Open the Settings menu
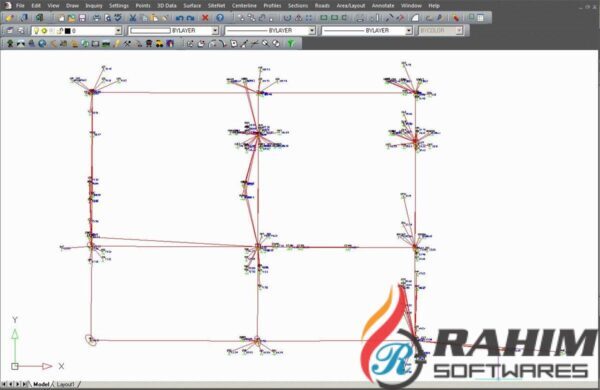This screenshot has width=600, height=390. pyautogui.click(x=119, y=6)
